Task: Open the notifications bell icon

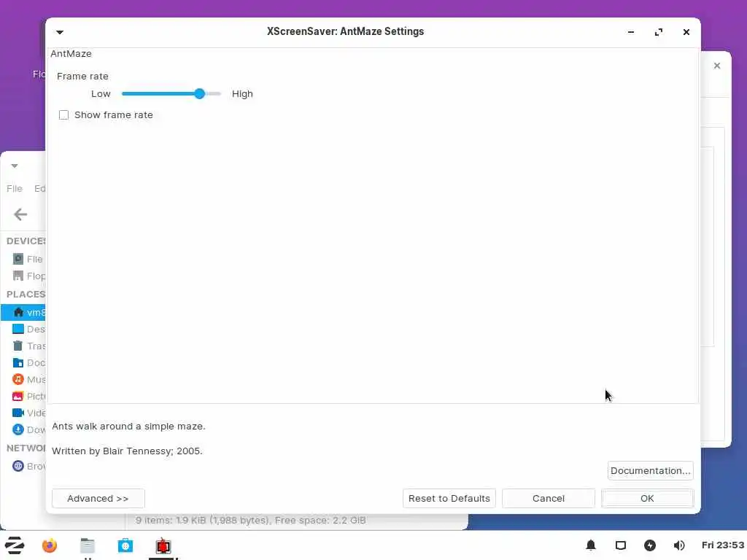Action: [591, 545]
